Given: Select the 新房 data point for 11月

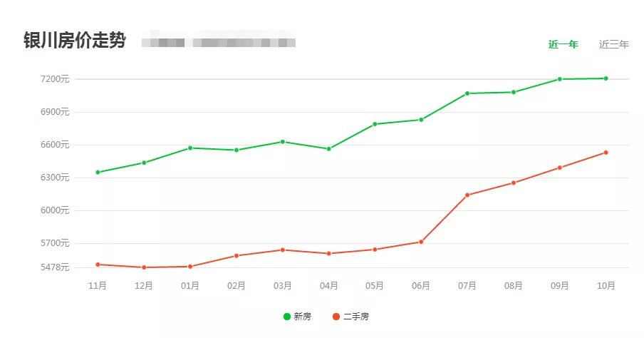Looking at the screenshot, I should [98, 173].
